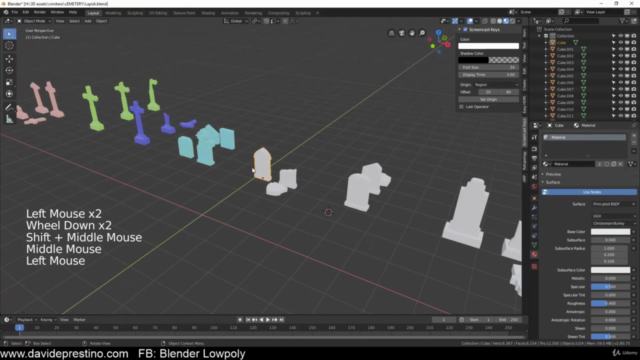The height and width of the screenshot is (360, 640).
Task: Open the Global transform orientation dropdown
Action: click(236, 21)
